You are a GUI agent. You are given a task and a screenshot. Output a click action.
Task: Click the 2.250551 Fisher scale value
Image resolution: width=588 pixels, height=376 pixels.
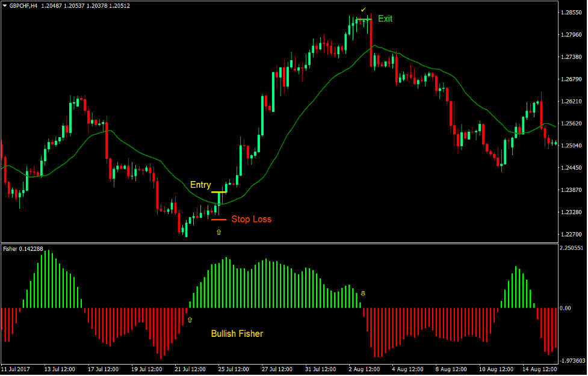point(571,247)
